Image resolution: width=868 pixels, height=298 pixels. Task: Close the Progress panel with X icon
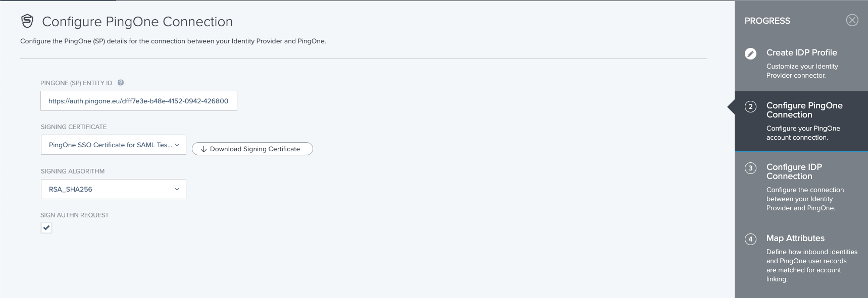(x=852, y=20)
